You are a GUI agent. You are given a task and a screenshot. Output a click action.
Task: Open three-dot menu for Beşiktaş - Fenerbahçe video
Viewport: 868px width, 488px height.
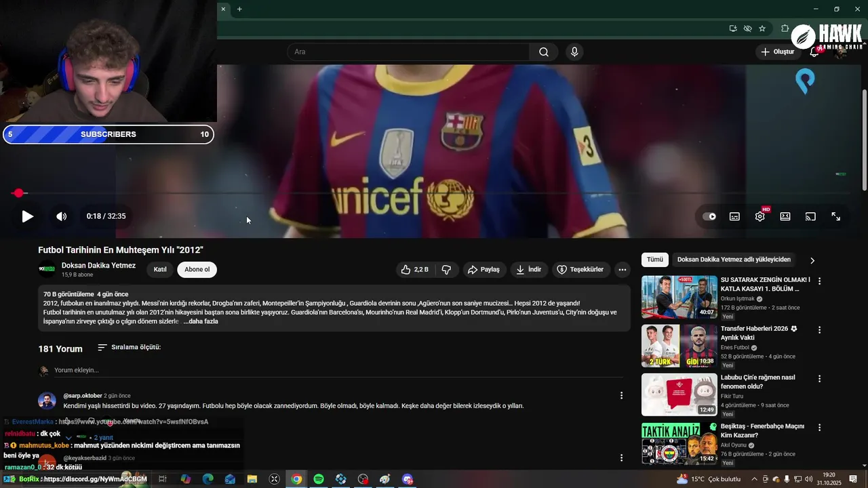tap(820, 428)
